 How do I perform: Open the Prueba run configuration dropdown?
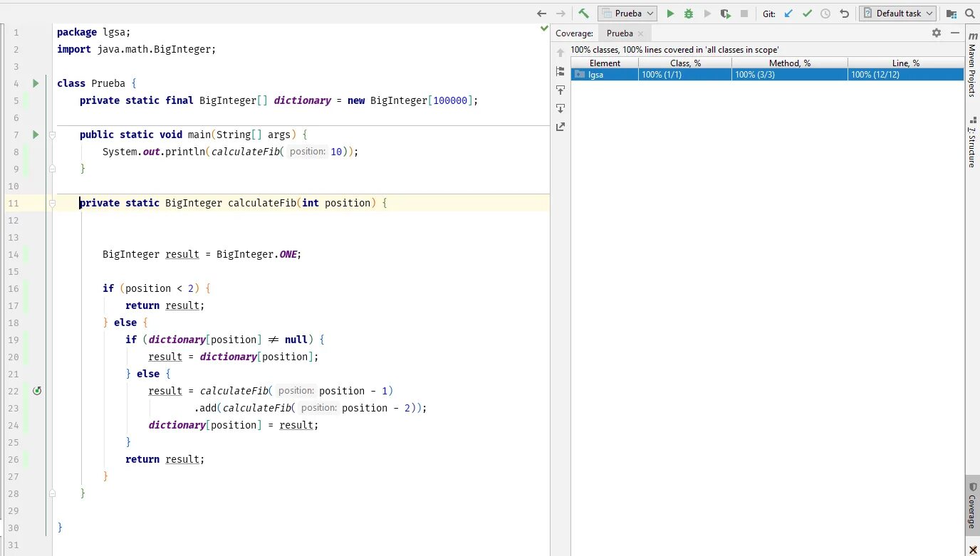coord(627,14)
